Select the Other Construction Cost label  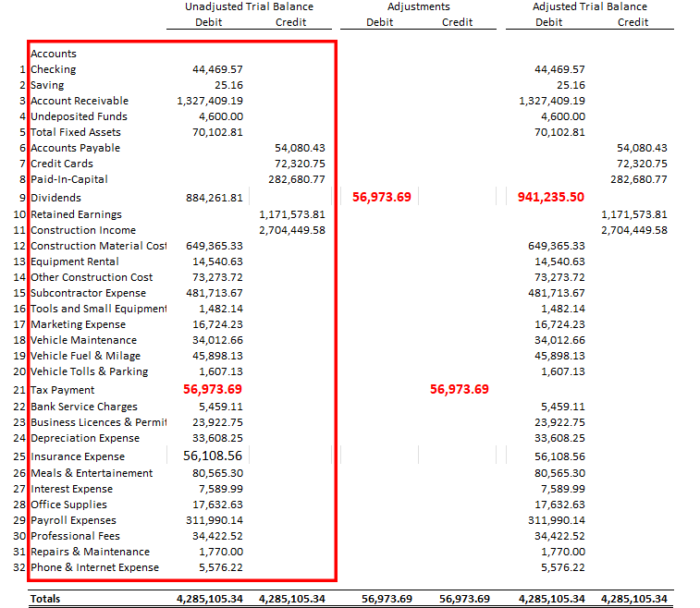pos(92,277)
